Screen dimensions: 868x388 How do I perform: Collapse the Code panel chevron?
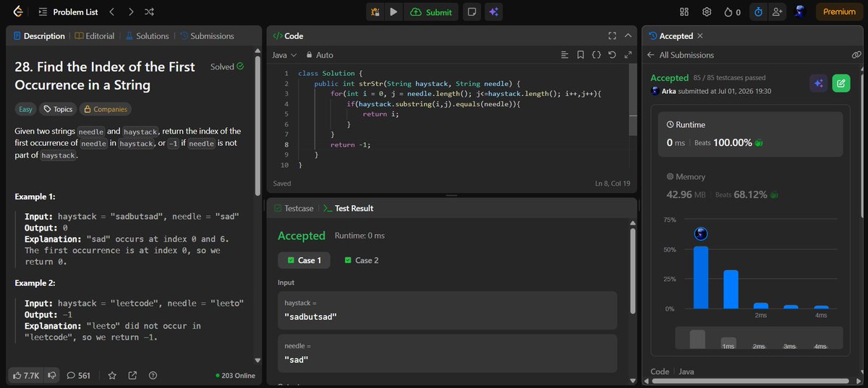(x=628, y=35)
